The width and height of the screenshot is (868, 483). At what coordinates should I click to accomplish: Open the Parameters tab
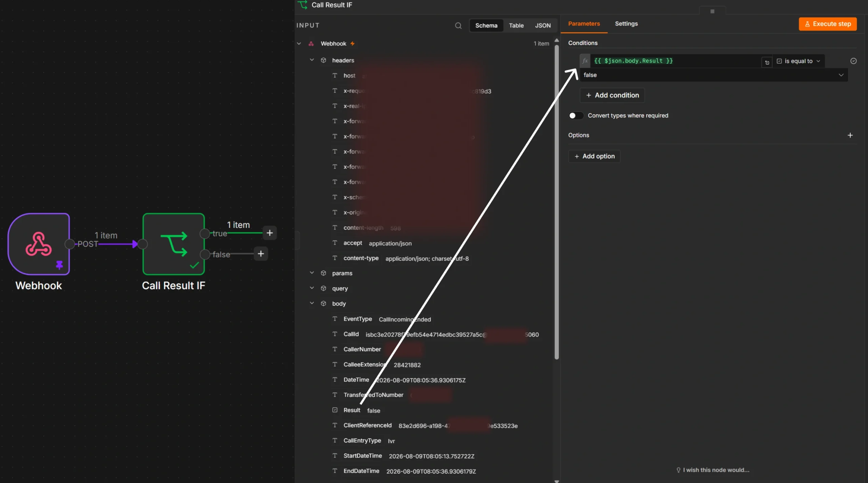click(x=584, y=23)
